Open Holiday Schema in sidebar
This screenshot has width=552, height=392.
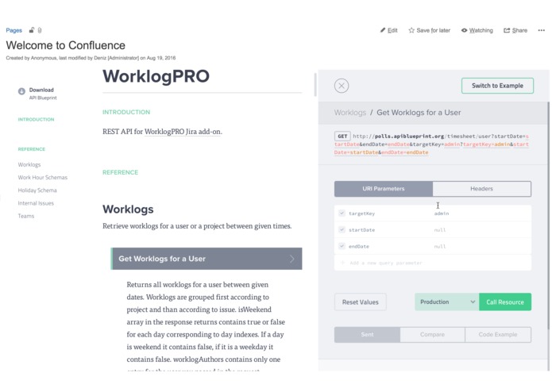[x=37, y=190]
